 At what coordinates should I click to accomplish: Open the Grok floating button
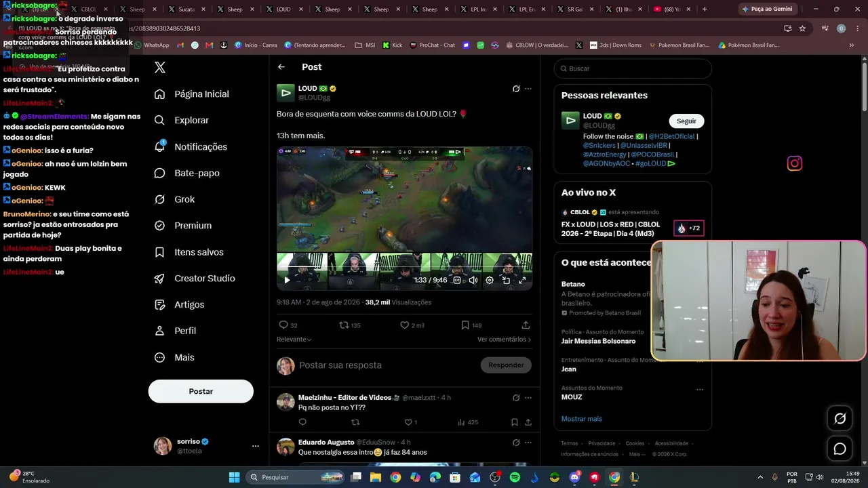(x=840, y=418)
